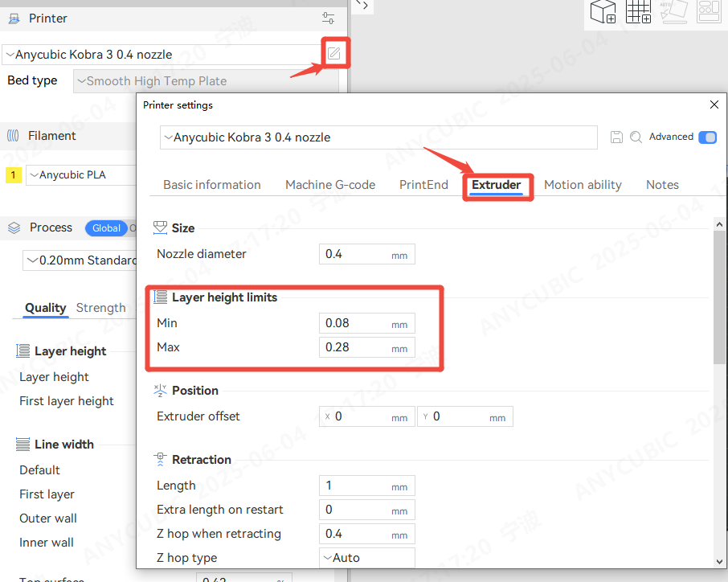
Task: Click the Extruder offset Y field
Action: coord(465,416)
